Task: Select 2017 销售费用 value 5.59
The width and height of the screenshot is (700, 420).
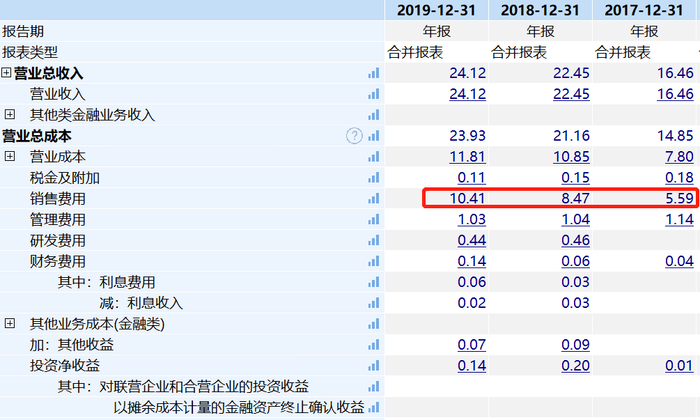Action: 679,198
